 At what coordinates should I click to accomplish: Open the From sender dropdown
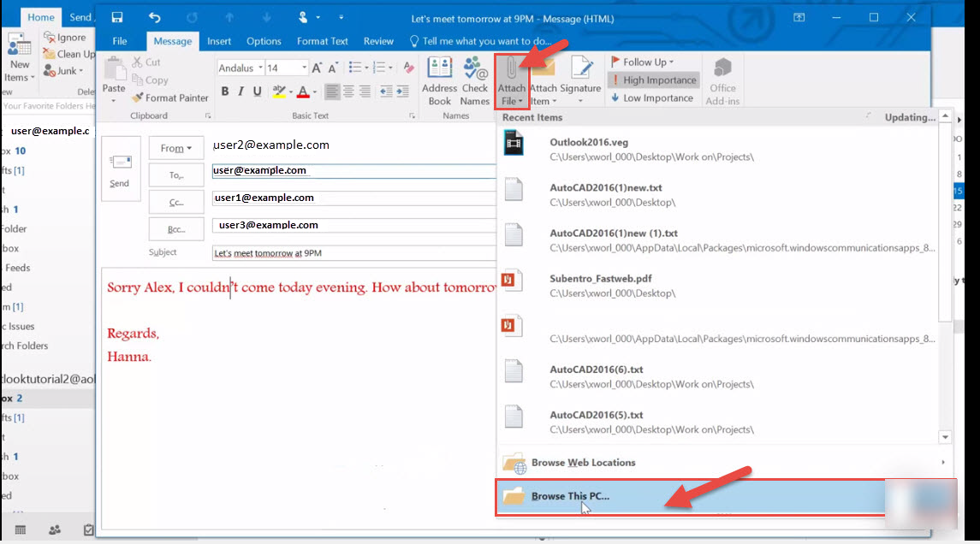[x=176, y=148]
